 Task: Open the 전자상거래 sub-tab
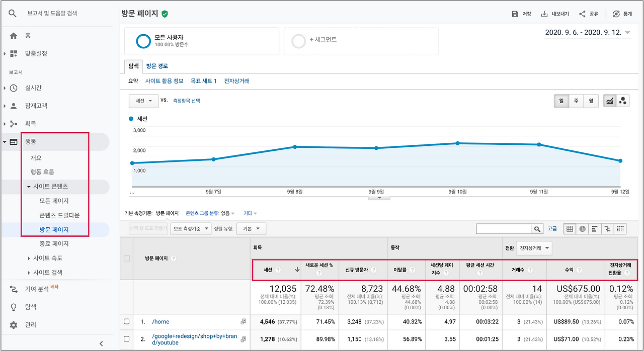pos(236,81)
